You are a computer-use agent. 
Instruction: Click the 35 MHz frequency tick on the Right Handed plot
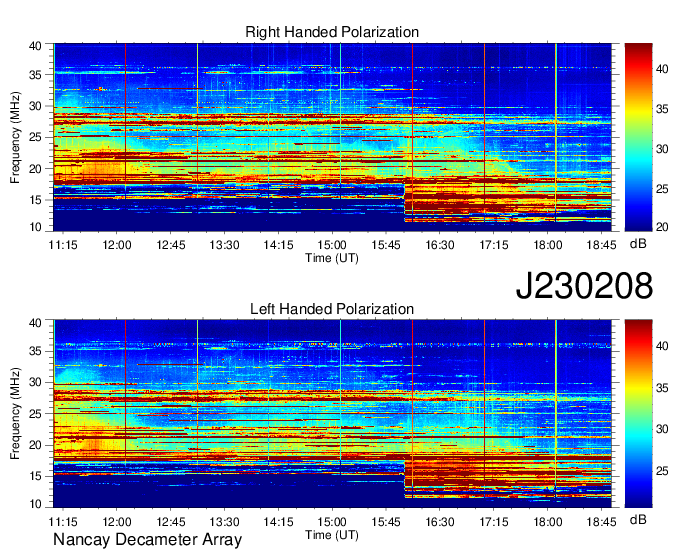[35, 75]
